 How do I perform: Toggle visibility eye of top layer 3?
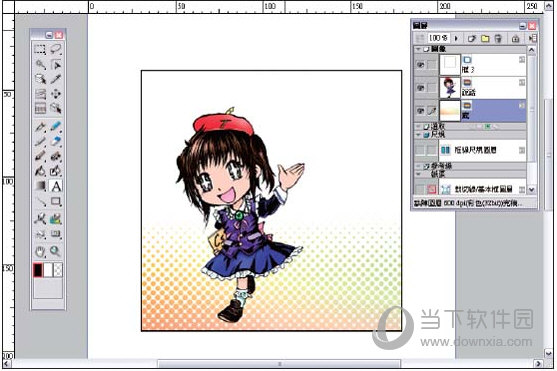tap(420, 65)
